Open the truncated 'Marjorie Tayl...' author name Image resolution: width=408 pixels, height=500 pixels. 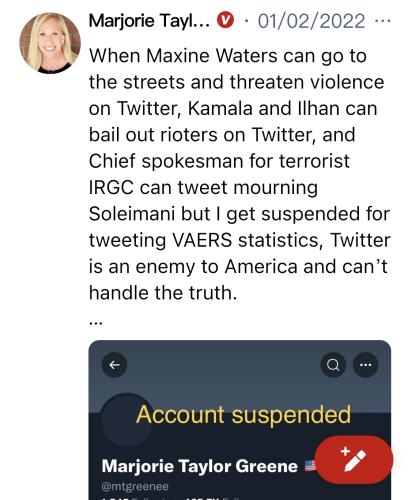[x=149, y=21]
